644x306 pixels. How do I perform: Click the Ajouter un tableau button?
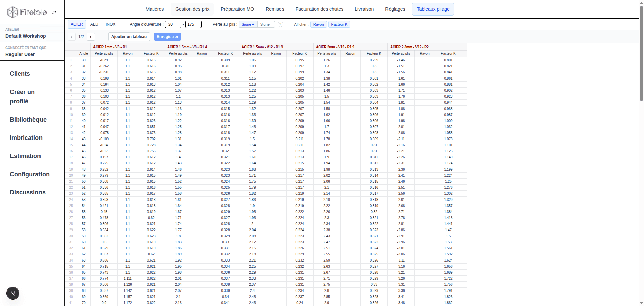pyautogui.click(x=129, y=37)
